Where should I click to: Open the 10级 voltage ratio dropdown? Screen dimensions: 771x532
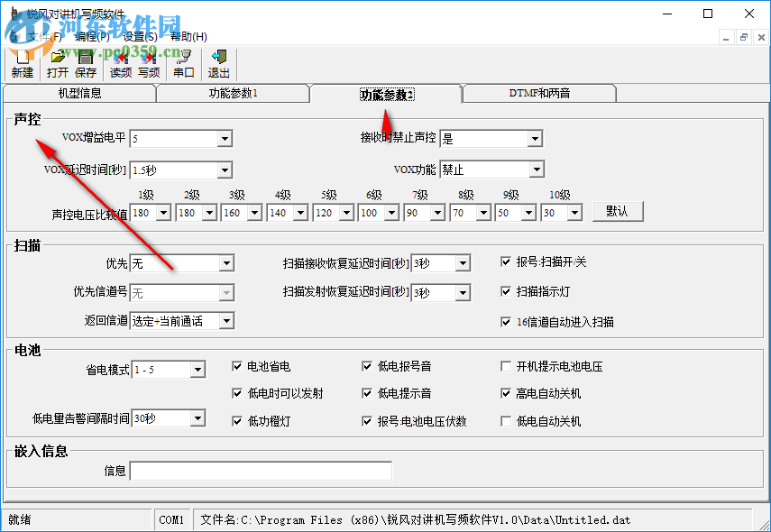[573, 212]
